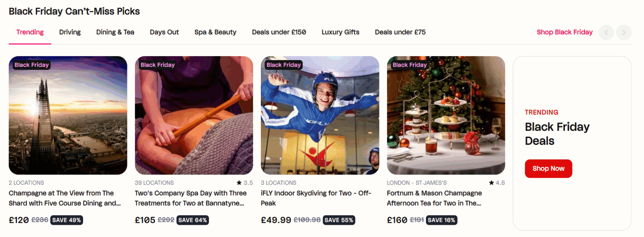Open Deals under £75 tab
The image size is (644, 237).
(x=400, y=32)
